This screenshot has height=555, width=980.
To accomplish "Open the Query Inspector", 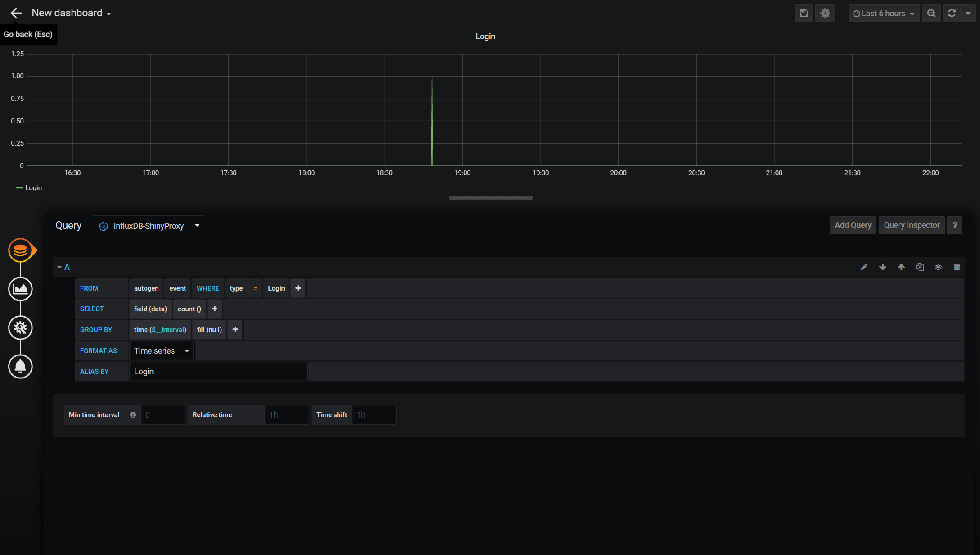I will [911, 225].
